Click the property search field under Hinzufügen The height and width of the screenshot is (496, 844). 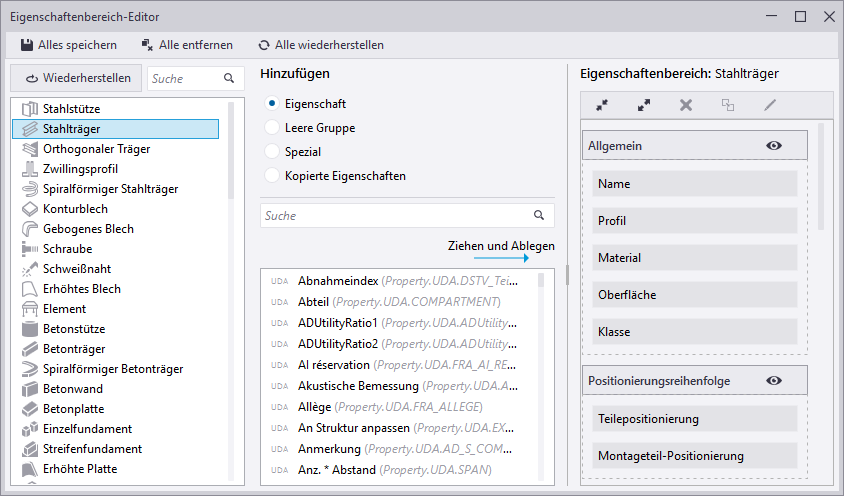click(395, 215)
